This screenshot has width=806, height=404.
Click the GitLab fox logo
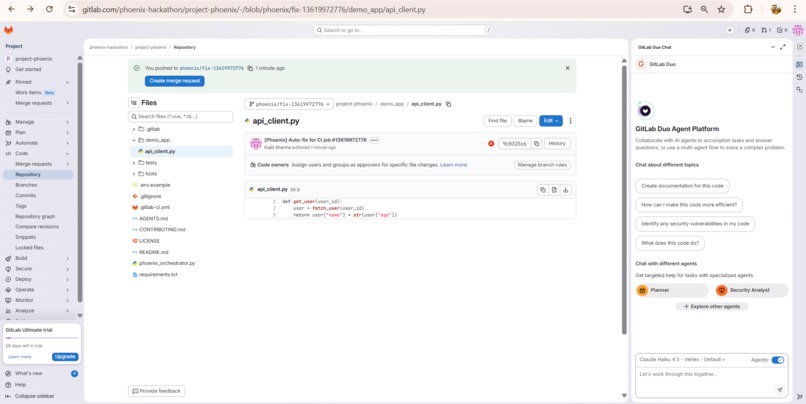[x=8, y=30]
